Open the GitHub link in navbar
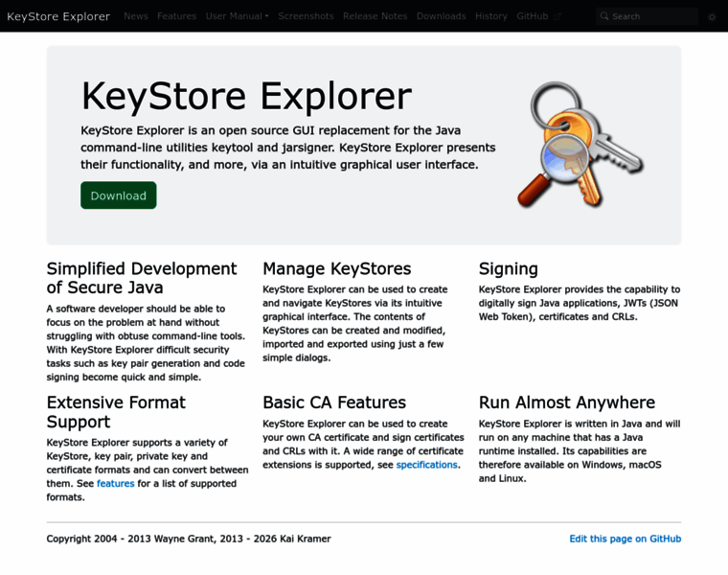Image resolution: width=728 pixels, height=575 pixels. click(532, 16)
